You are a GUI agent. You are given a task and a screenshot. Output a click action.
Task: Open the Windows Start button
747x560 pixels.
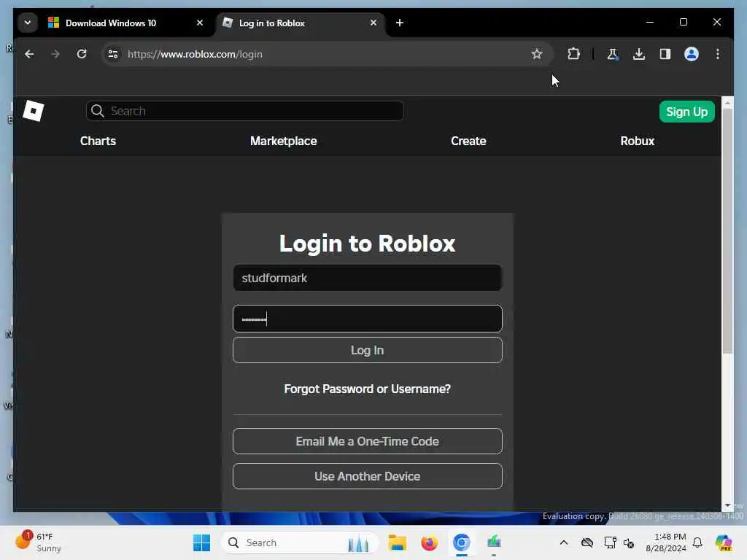(201, 542)
